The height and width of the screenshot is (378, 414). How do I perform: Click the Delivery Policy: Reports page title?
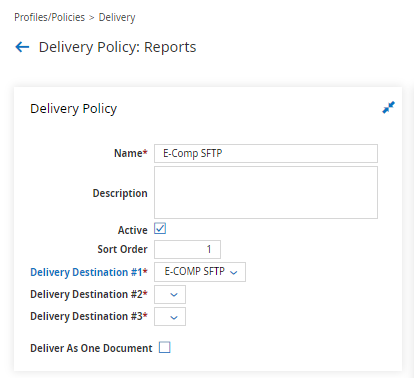pyautogui.click(x=117, y=47)
